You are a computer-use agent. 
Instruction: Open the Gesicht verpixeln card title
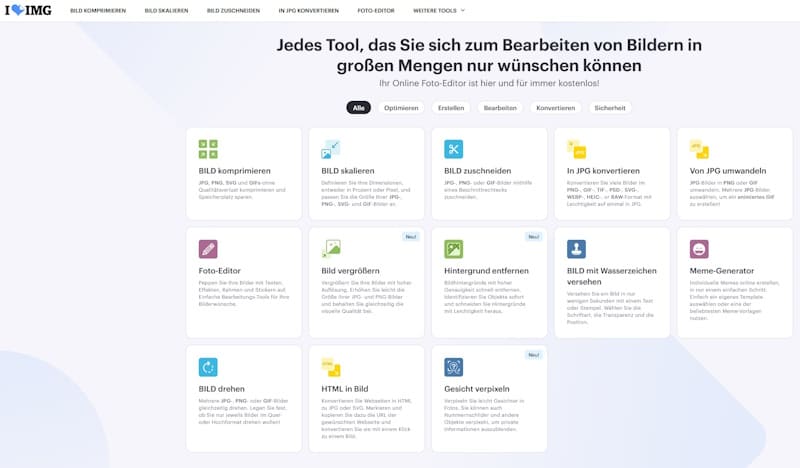click(x=477, y=389)
